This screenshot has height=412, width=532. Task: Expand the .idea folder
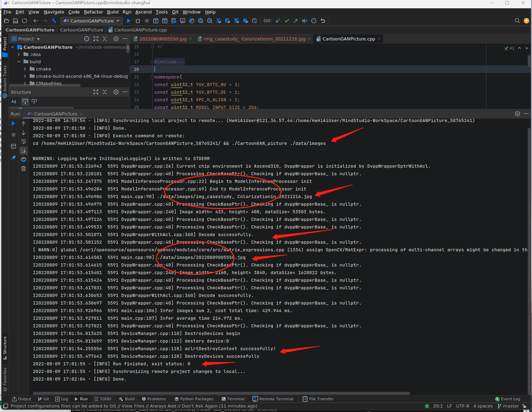coord(19,54)
